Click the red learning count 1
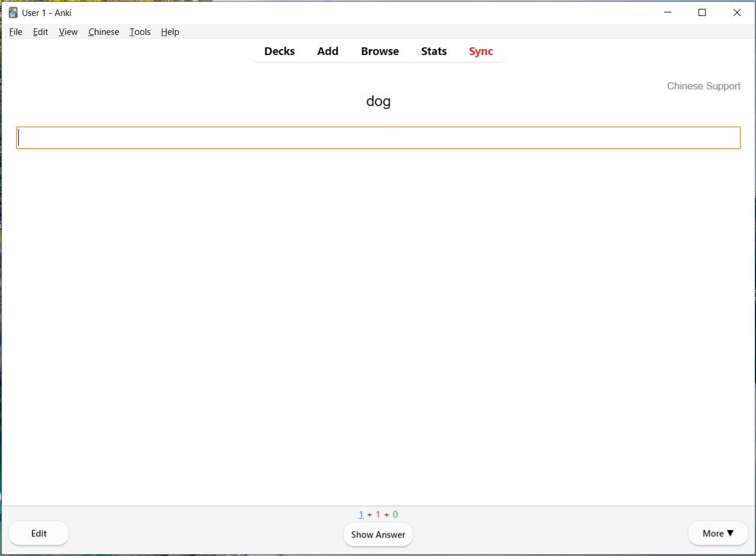756x556 pixels. pos(378,515)
